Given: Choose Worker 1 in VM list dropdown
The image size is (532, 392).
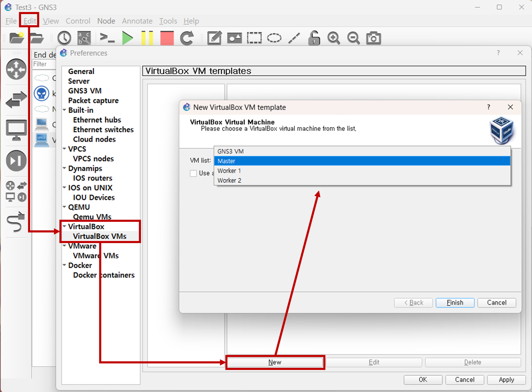Looking at the screenshot, I should pos(362,171).
